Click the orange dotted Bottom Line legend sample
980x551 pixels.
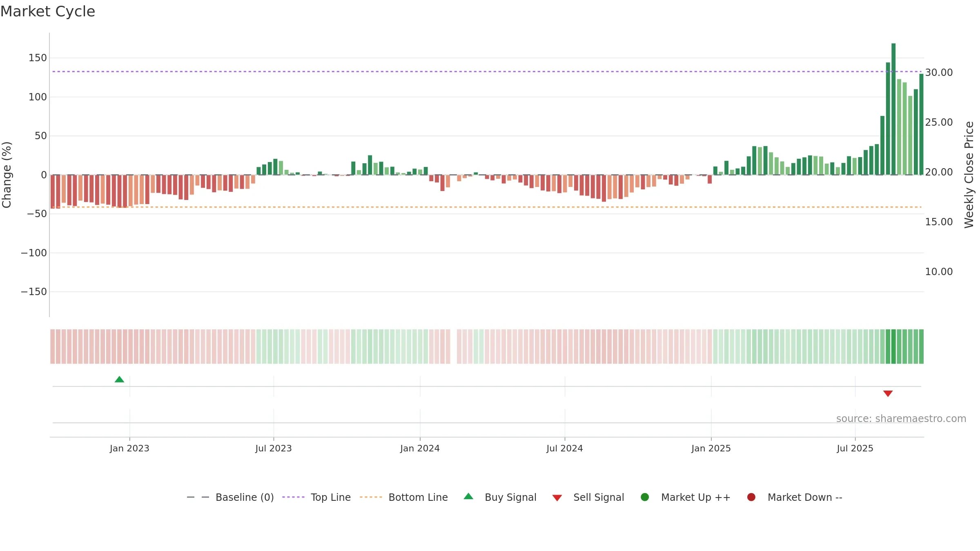pos(371,497)
